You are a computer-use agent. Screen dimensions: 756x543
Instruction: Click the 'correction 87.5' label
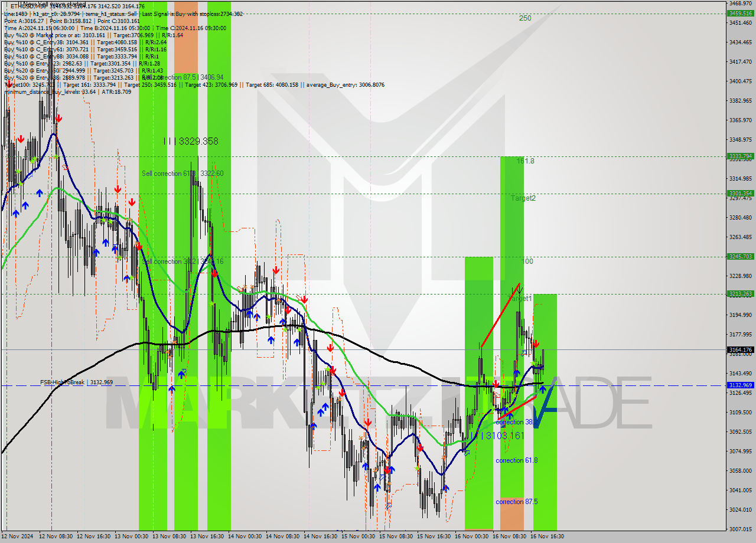[517, 502]
